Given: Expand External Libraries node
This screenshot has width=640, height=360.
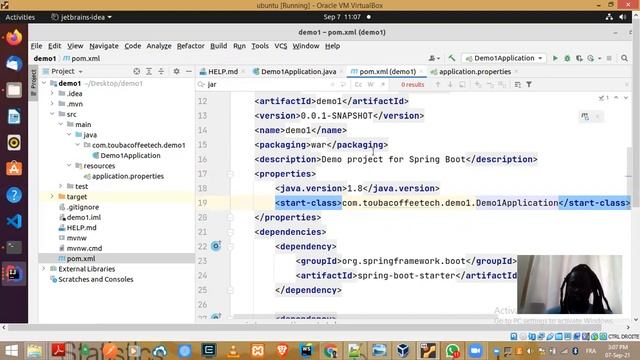Looking at the screenshot, I should tap(44, 269).
